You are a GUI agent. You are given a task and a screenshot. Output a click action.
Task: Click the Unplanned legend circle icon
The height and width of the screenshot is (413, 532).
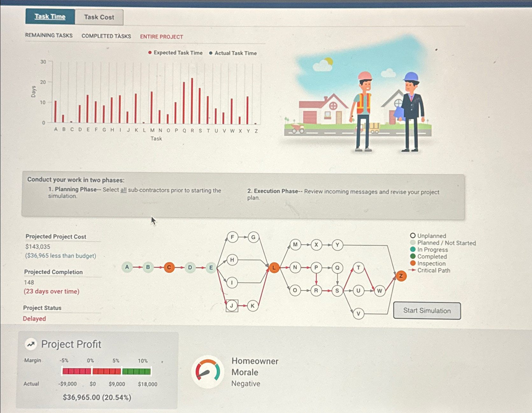coord(413,235)
